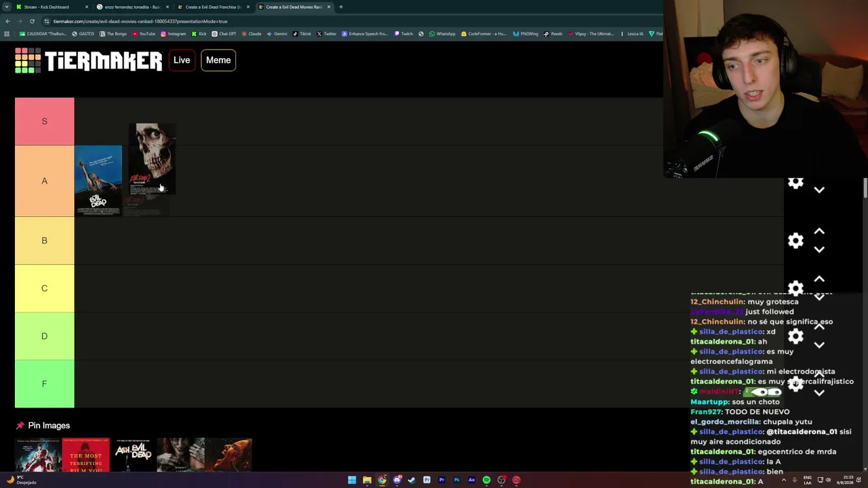Open the Enhance Speech bookmark
Image resolution: width=868 pixels, height=488 pixels.
[x=365, y=34]
